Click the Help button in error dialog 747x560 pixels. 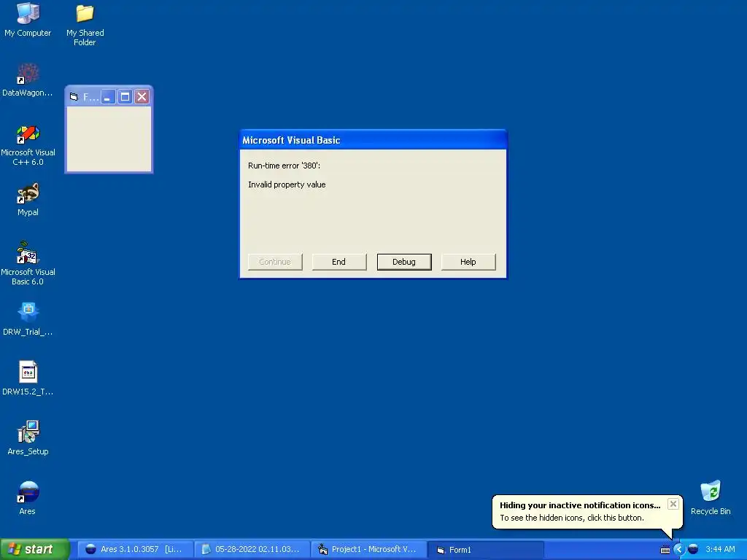(468, 262)
